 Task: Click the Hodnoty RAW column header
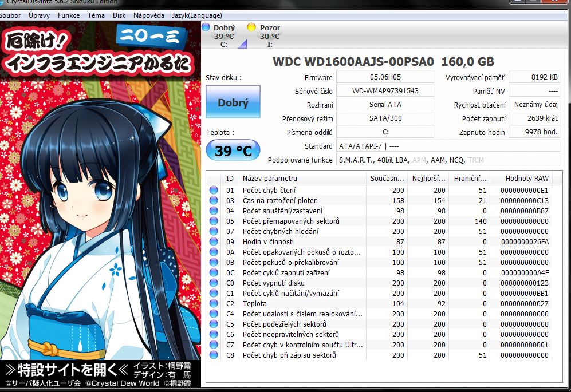[x=522, y=179]
